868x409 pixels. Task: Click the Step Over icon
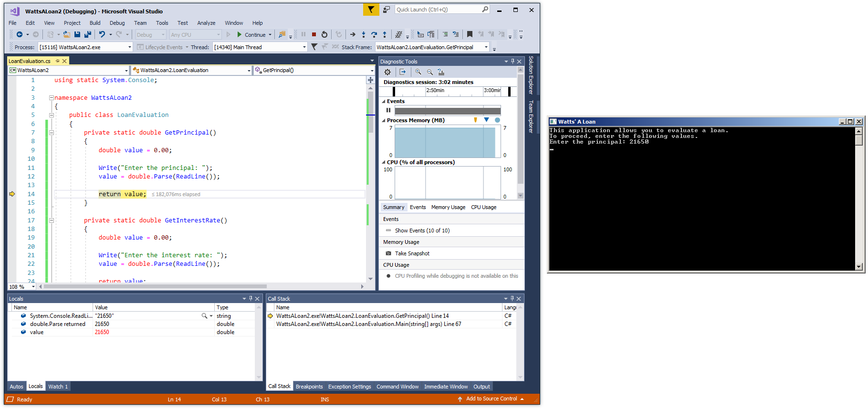pos(374,34)
